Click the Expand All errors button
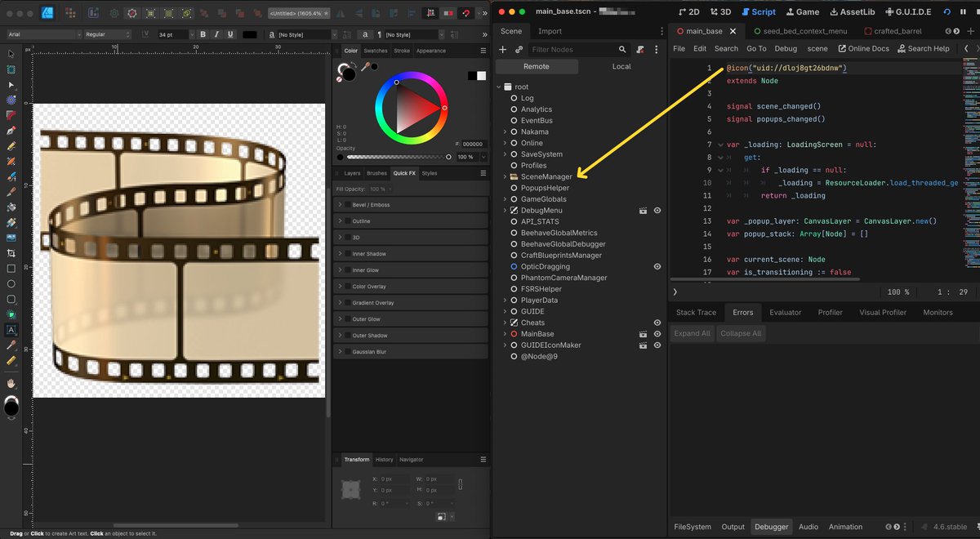This screenshot has height=539, width=980. coord(693,333)
